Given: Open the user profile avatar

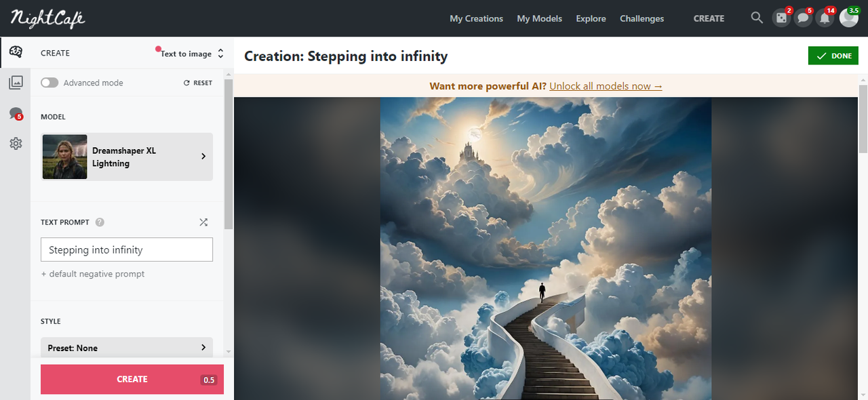Looking at the screenshot, I should (848, 18).
